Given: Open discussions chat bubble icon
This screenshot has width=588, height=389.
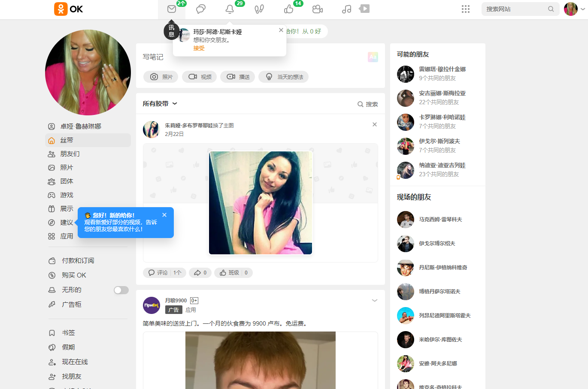Looking at the screenshot, I should [200, 9].
